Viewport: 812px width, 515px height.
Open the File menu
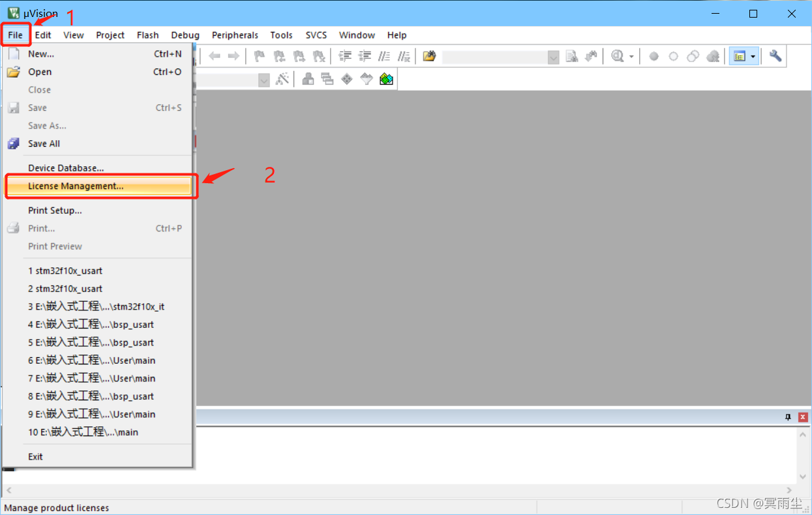click(x=16, y=35)
